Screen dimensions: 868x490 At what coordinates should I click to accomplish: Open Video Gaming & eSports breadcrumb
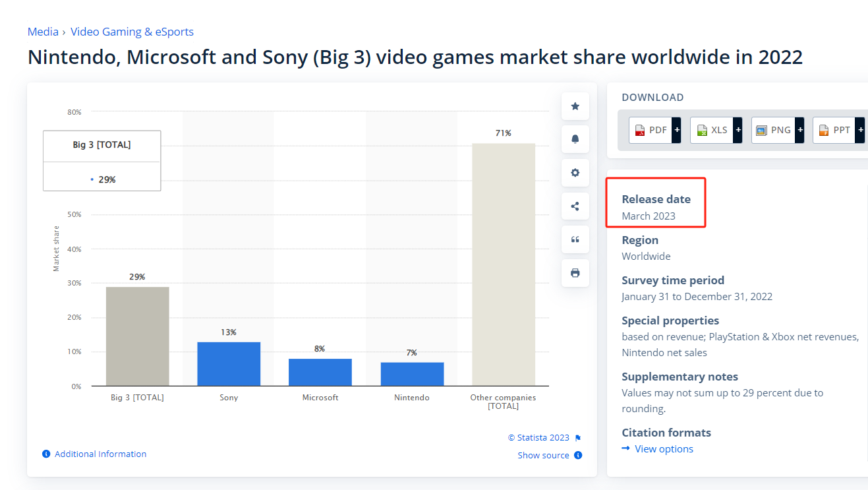(132, 32)
